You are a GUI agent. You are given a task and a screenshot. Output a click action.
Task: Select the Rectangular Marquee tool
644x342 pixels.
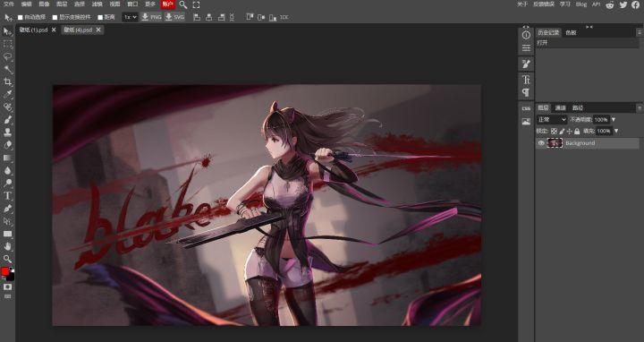7,44
